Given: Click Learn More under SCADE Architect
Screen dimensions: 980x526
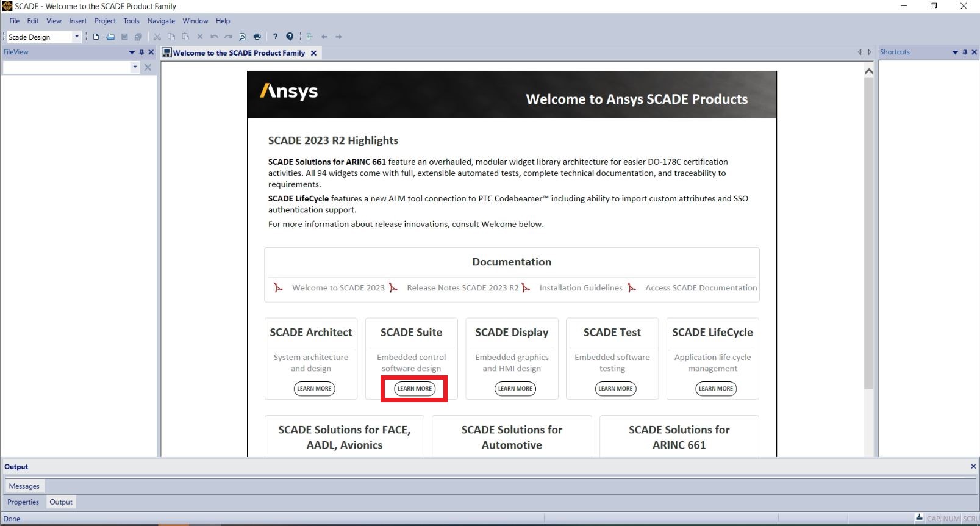Looking at the screenshot, I should tap(314, 389).
